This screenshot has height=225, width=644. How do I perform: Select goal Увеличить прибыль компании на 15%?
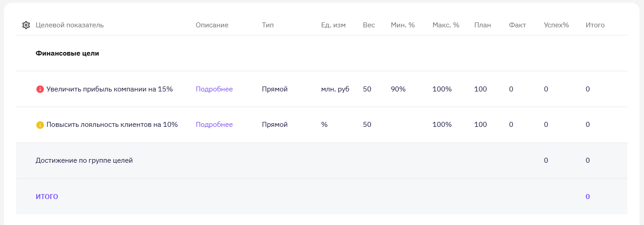[109, 89]
